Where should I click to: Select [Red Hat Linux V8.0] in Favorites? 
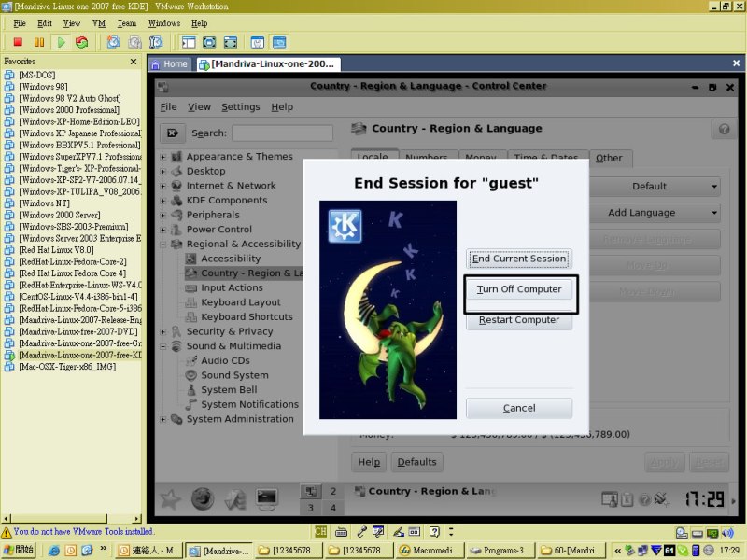(x=56, y=250)
